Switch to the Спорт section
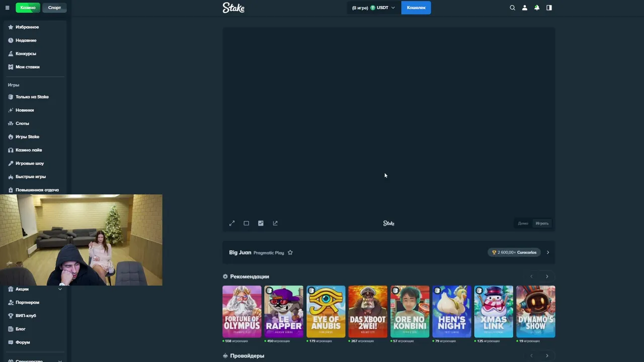 coord(54,8)
